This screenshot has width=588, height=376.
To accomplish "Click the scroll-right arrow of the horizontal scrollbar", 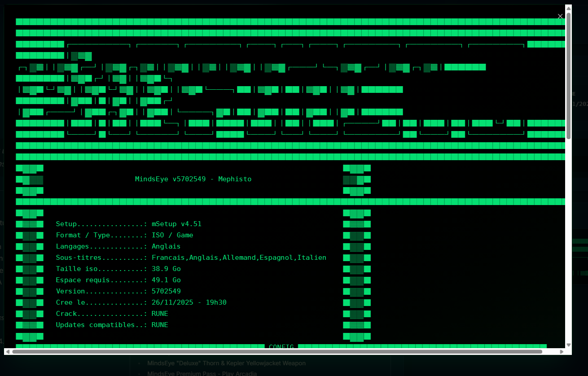I will [x=562, y=352].
